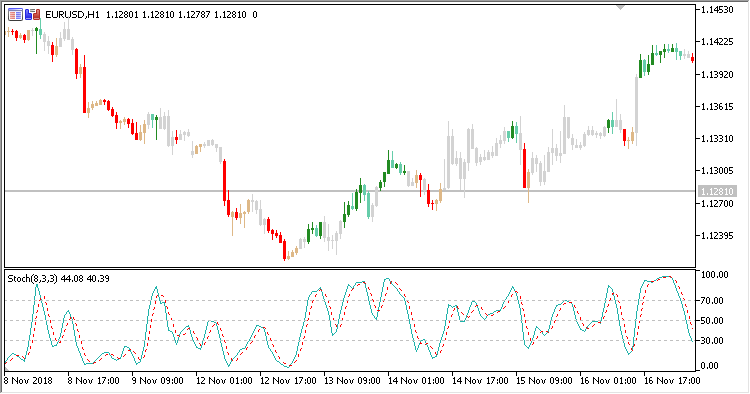750x394 pixels.
Task: Open the one-click trading buy/sell icon
Action: click(x=33, y=15)
